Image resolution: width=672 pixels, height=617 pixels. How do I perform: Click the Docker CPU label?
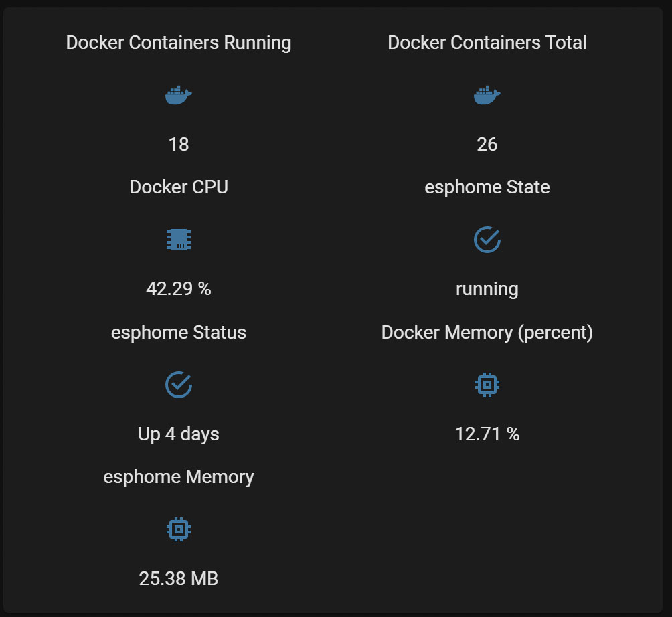tap(179, 187)
